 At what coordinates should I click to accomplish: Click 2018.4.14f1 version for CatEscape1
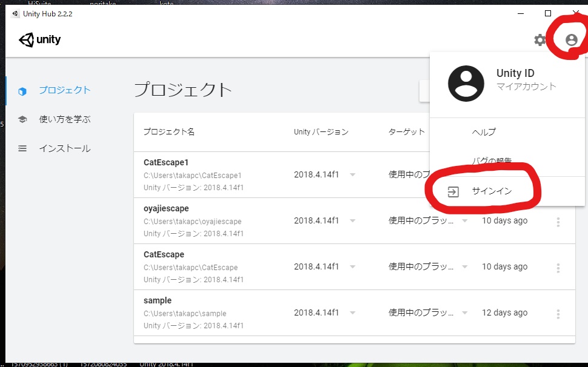pyautogui.click(x=316, y=174)
